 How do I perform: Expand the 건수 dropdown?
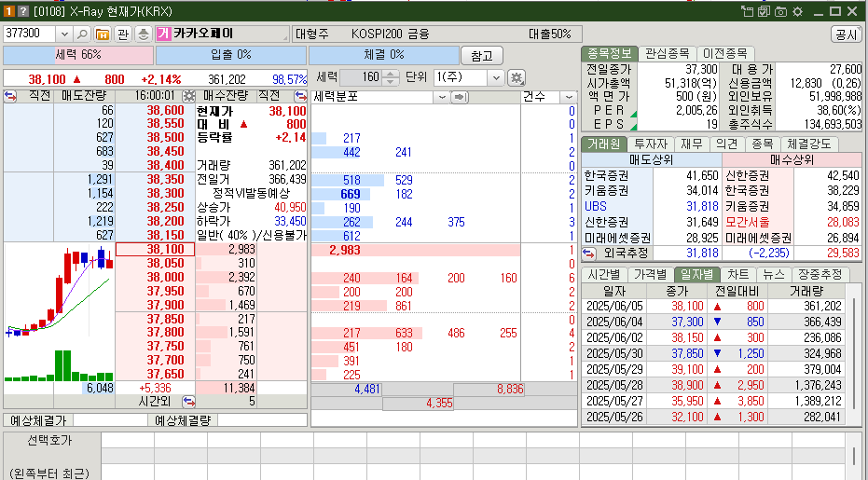pyautogui.click(x=568, y=98)
